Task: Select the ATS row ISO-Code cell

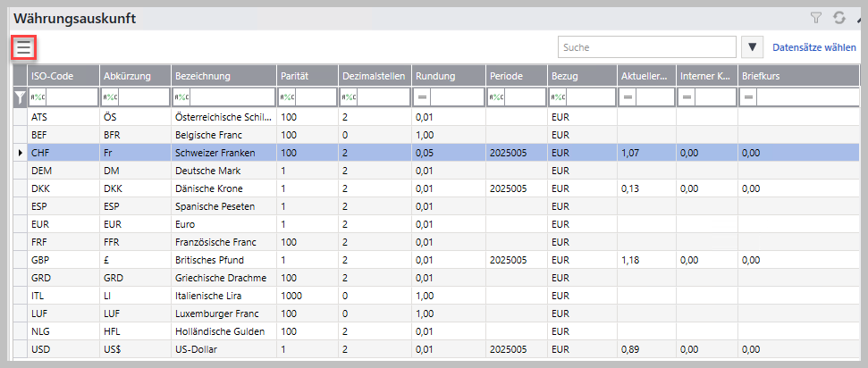Action: tap(63, 117)
